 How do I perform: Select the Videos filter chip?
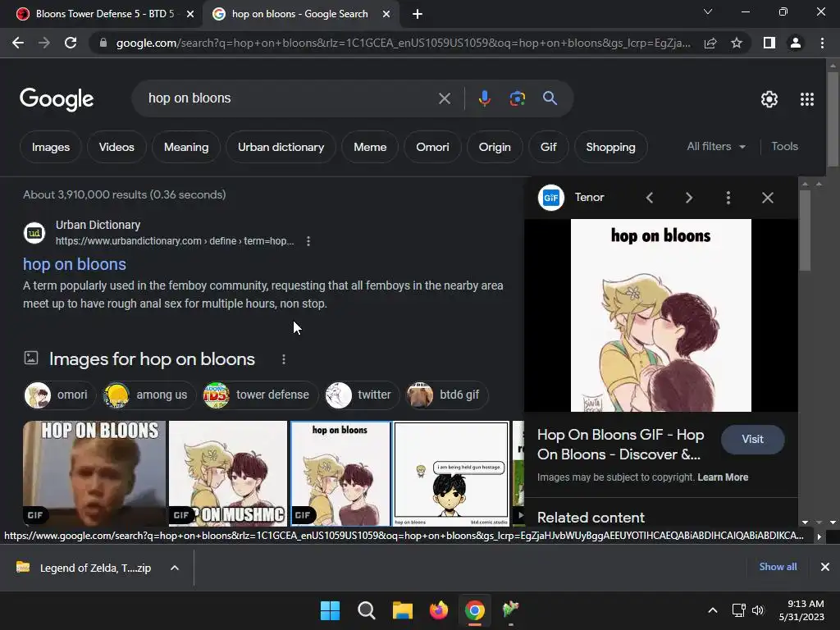click(116, 147)
